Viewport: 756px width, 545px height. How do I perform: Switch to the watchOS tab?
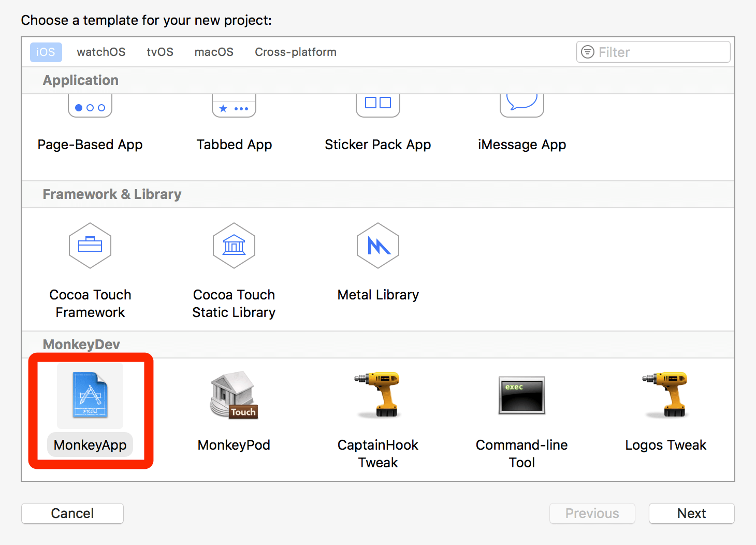point(101,52)
